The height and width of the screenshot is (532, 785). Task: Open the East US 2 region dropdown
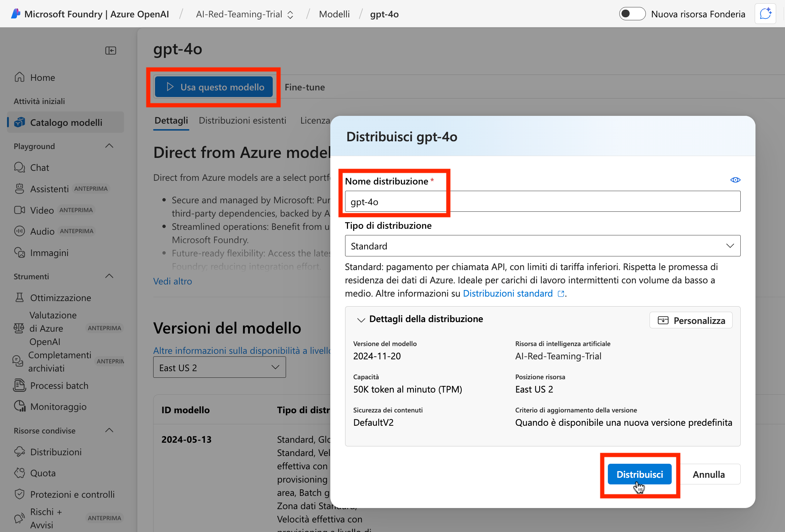(219, 367)
